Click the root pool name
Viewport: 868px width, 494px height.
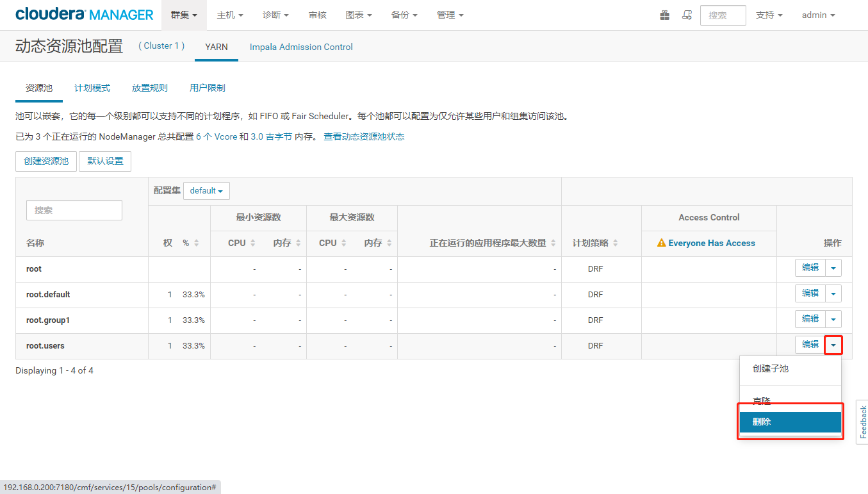pos(34,268)
